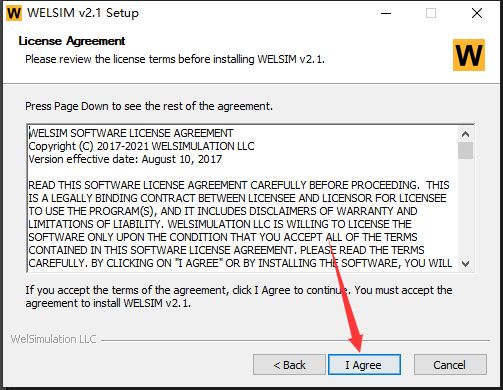The image size is (503, 390).
Task: Close the WELSIM v2.1 Setup window
Action: 477,13
